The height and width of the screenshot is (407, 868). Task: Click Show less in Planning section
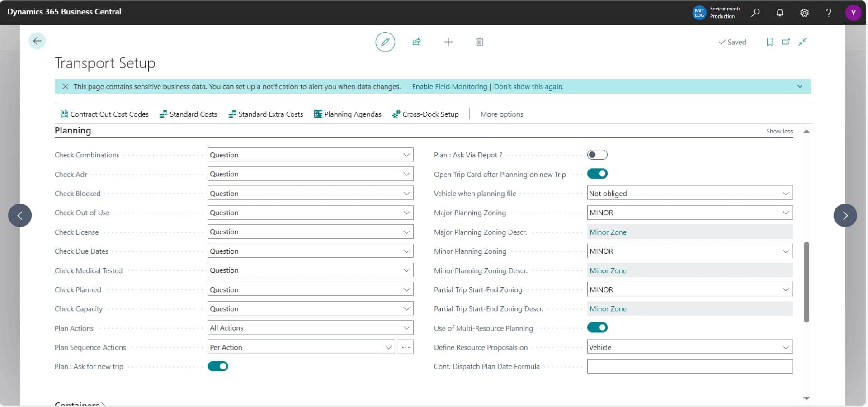[x=779, y=131]
